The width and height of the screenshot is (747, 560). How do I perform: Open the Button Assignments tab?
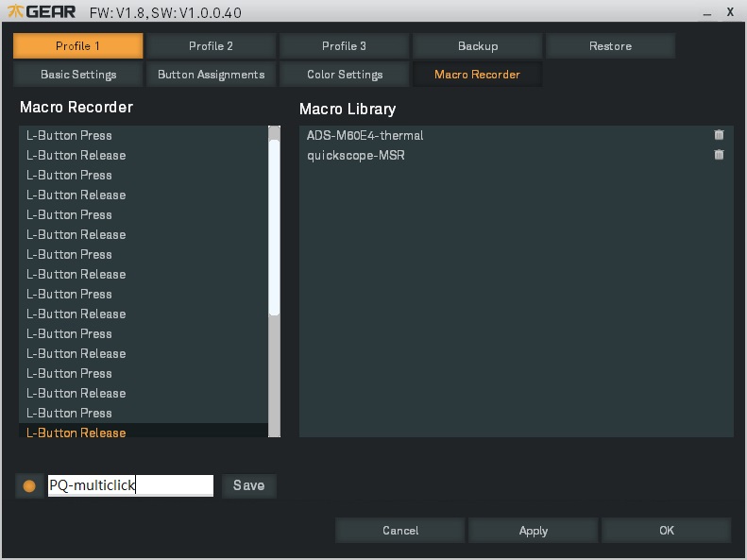click(211, 75)
